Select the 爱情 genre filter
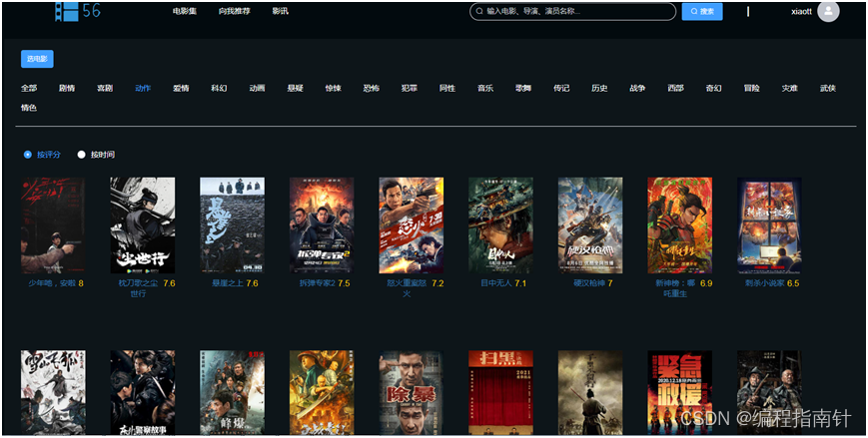868x438 pixels. (x=181, y=88)
